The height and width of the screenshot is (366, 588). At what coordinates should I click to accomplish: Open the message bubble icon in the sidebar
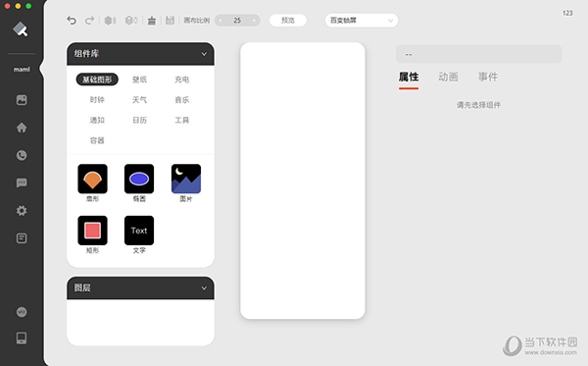22,183
